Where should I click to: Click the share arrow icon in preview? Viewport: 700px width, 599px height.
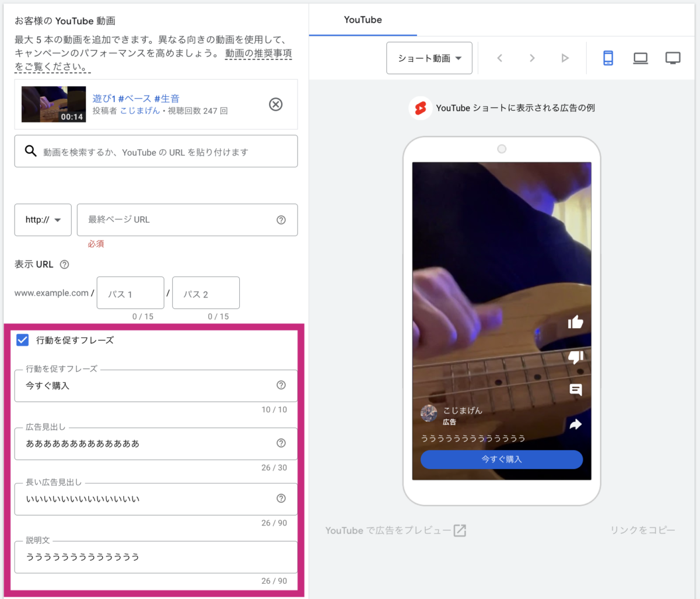(x=576, y=424)
